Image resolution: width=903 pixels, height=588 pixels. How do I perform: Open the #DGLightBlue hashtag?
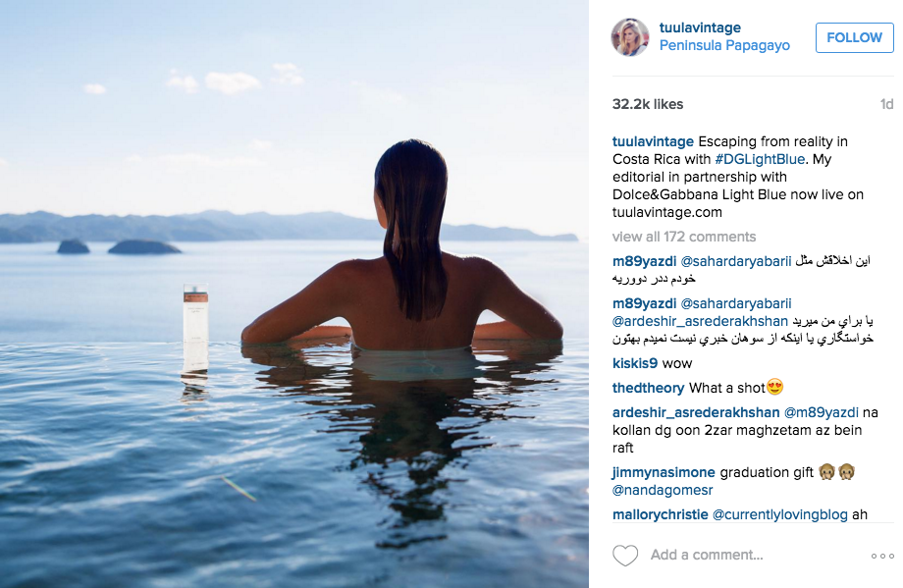[x=760, y=159]
